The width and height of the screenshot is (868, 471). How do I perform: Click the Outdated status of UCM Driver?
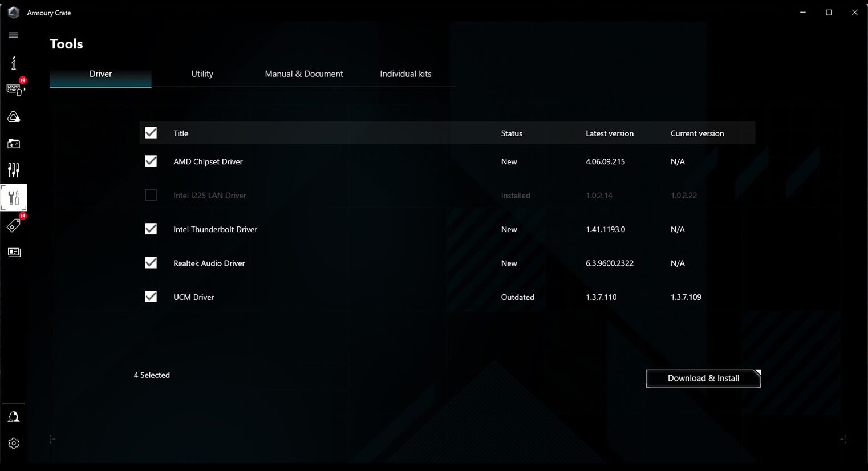[517, 297]
